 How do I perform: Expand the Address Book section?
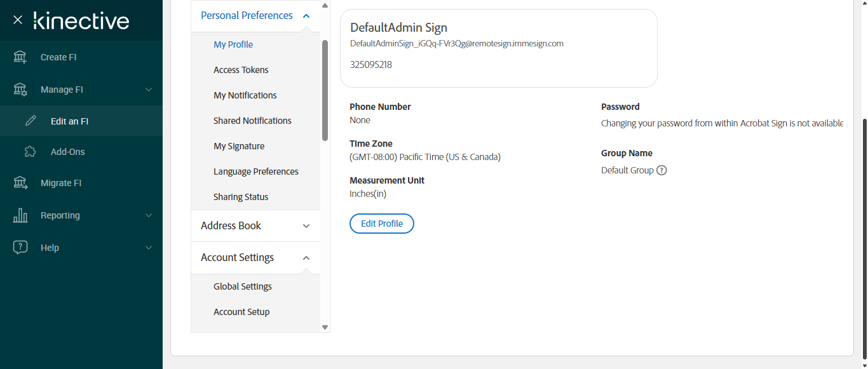coord(306,226)
